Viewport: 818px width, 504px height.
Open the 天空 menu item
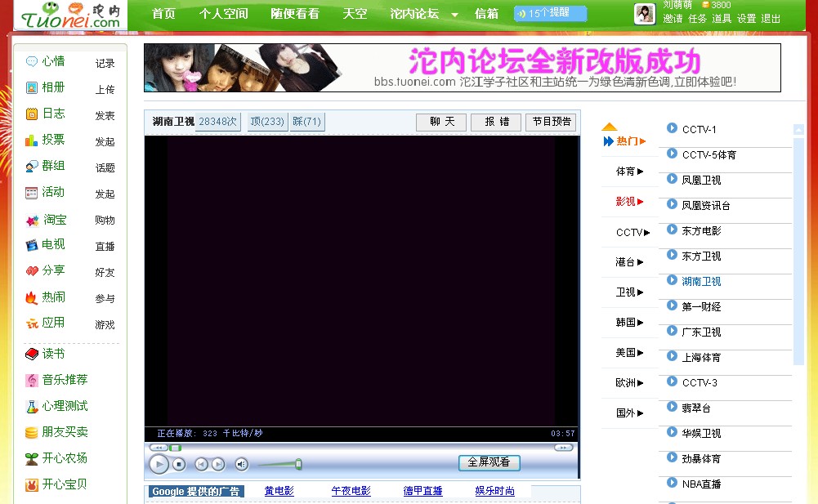(x=355, y=14)
